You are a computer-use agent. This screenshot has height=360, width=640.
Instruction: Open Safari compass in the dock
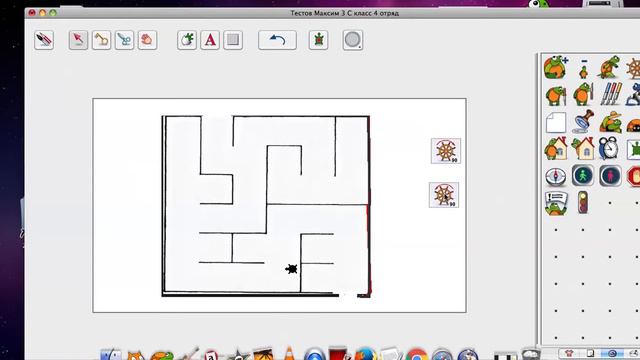pyautogui.click(x=442, y=354)
